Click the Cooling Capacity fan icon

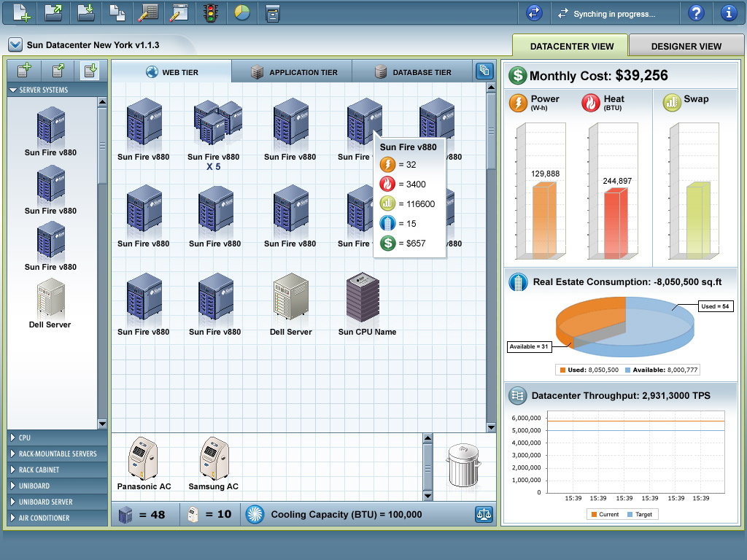tap(255, 514)
